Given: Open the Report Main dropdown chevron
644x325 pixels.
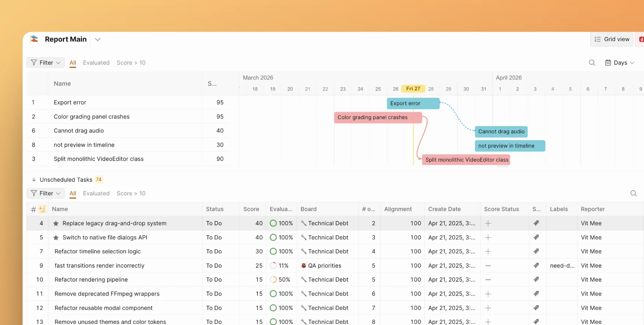Looking at the screenshot, I should pyautogui.click(x=98, y=39).
